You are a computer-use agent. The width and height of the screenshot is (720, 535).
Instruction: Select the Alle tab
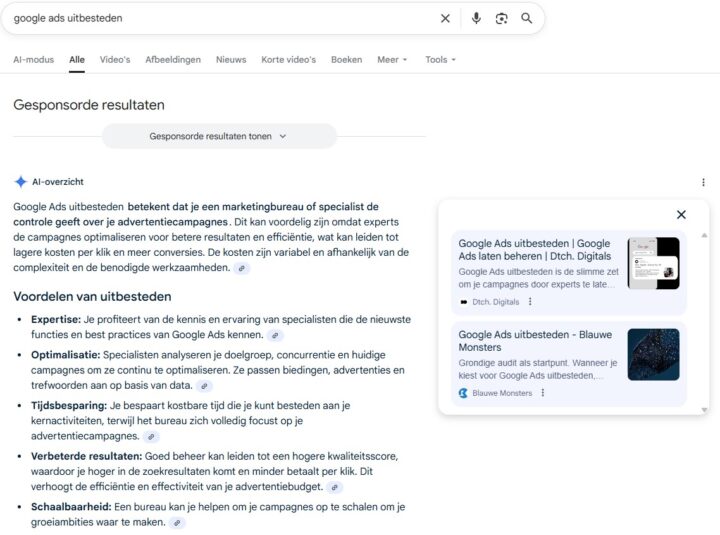77,60
